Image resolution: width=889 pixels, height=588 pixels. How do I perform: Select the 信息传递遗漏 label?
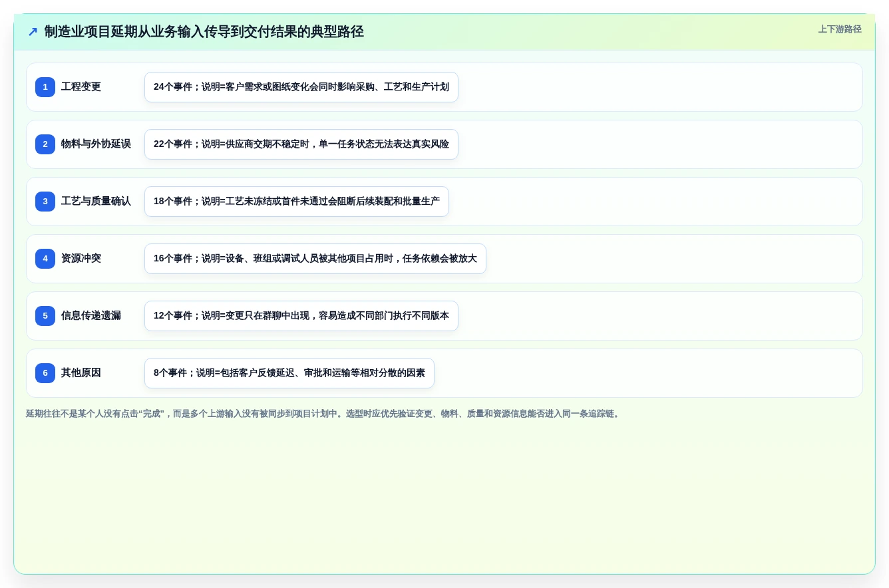coord(91,316)
